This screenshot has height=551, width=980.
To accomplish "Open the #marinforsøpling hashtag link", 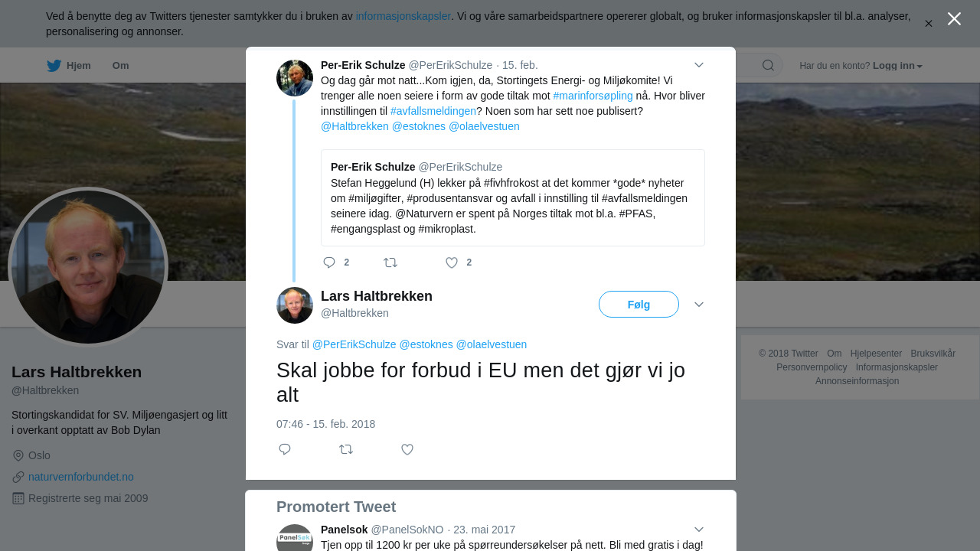I will (x=593, y=96).
